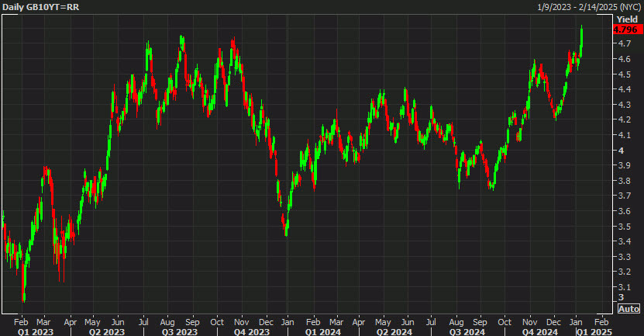The height and width of the screenshot is (336, 644).
Task: Click the Q1 2025 quarter label
Action: pyautogui.click(x=594, y=331)
